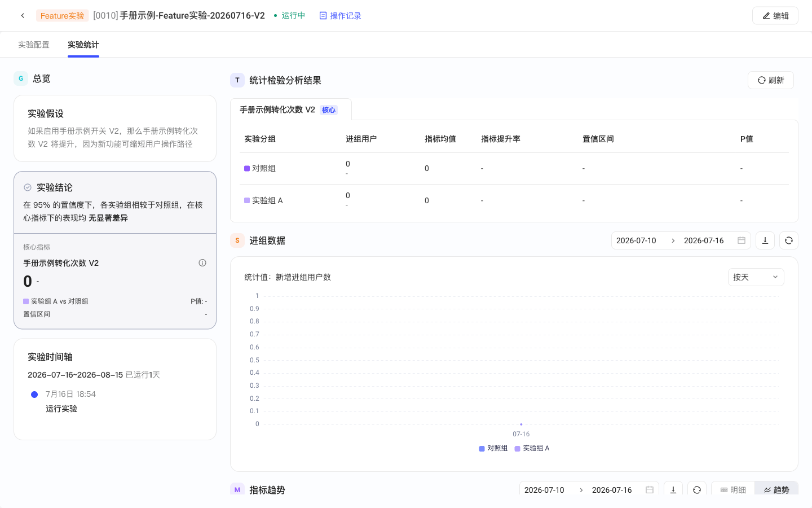This screenshot has height=508, width=812.
Task: Refresh statistics with the 刷新 button
Action: coord(770,80)
